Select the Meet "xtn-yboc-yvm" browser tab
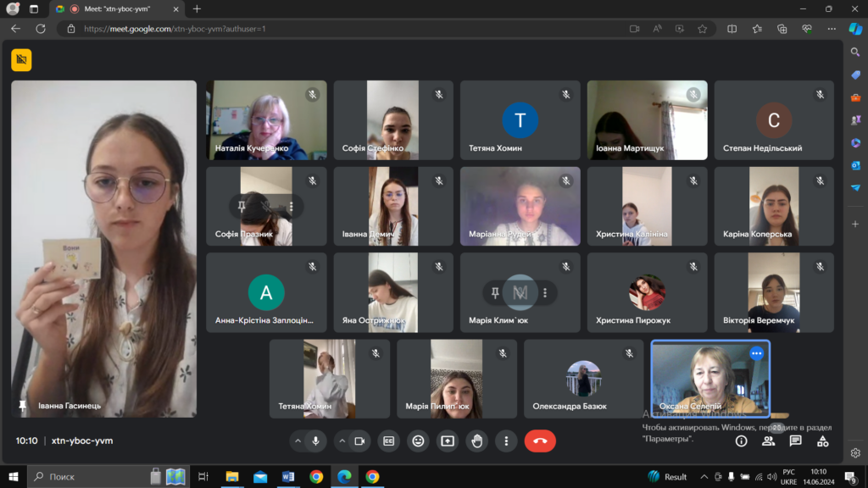This screenshot has height=488, width=868. [117, 8]
